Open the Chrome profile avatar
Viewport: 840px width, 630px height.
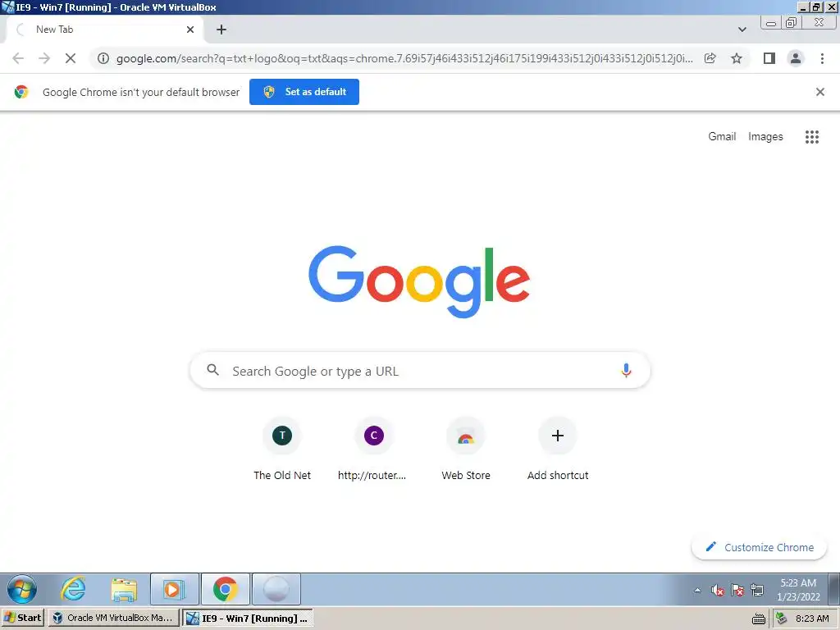[x=796, y=58]
